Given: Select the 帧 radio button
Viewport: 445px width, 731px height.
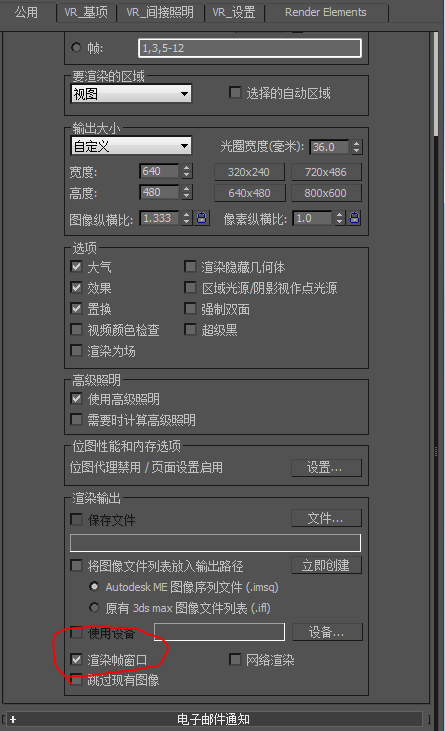Looking at the screenshot, I should tap(76, 48).
